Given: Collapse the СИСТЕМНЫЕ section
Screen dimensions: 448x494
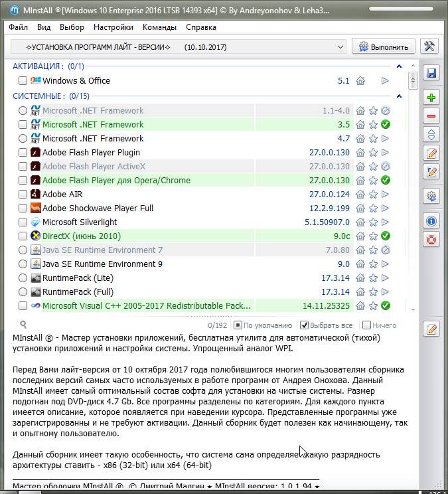Looking at the screenshot, I should point(399,96).
